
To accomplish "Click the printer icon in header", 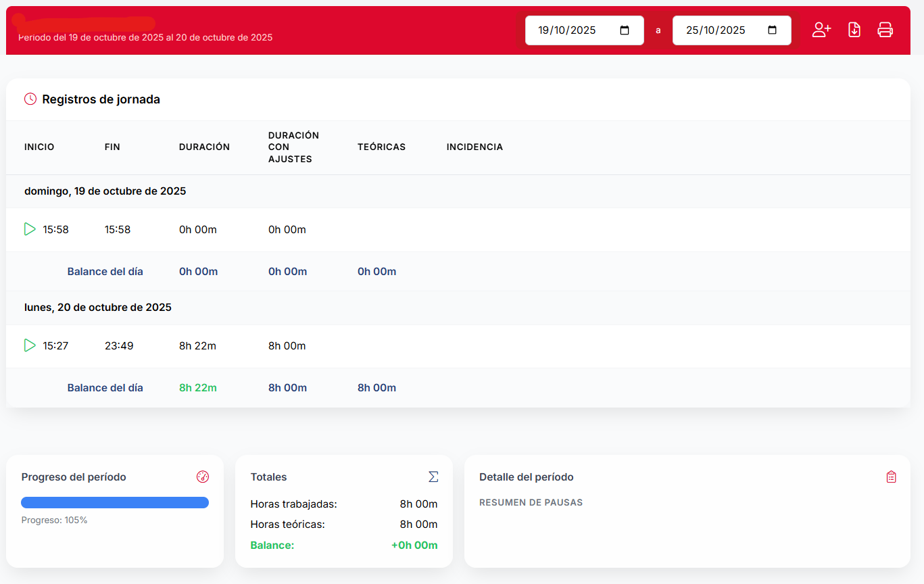I will tap(885, 30).
